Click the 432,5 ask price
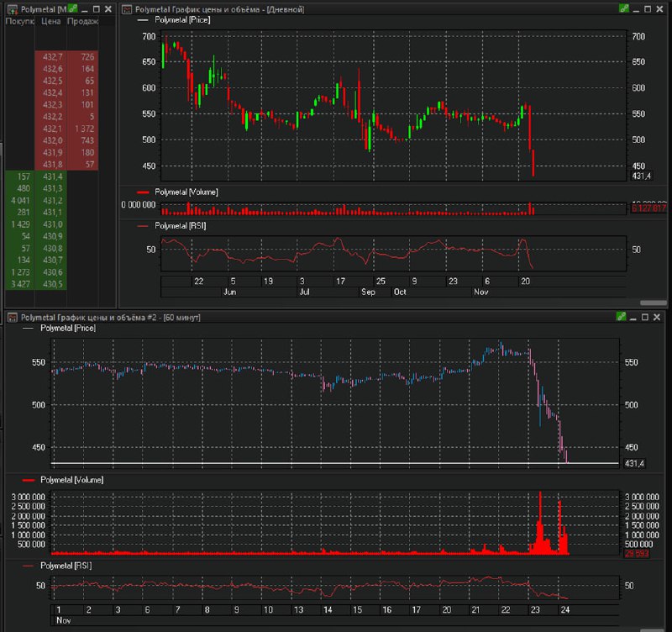This screenshot has height=632, width=672. (53, 81)
